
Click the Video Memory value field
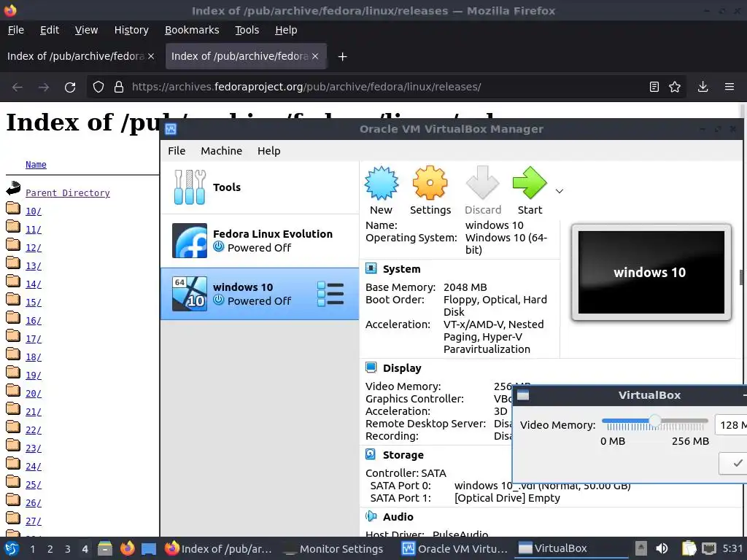pyautogui.click(x=731, y=425)
